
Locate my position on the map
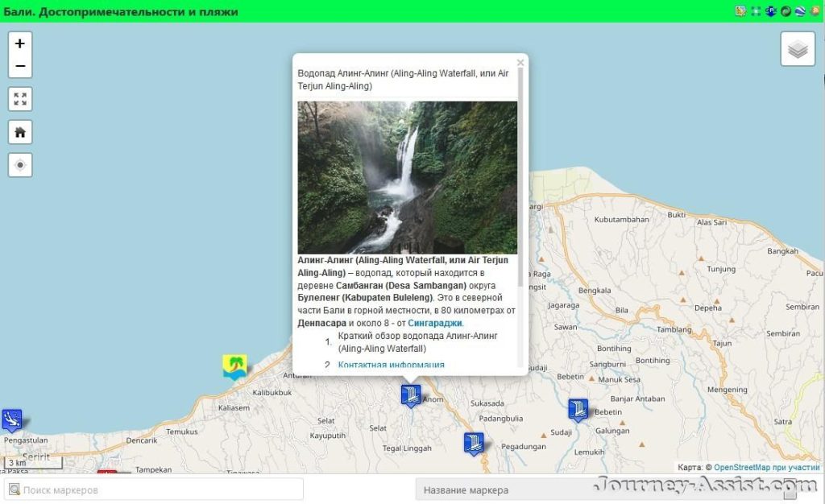[x=20, y=165]
